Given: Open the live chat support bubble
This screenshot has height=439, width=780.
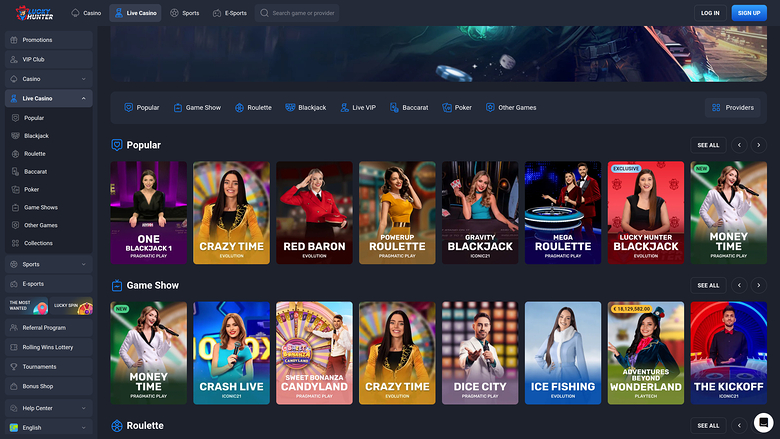Looking at the screenshot, I should tap(764, 423).
